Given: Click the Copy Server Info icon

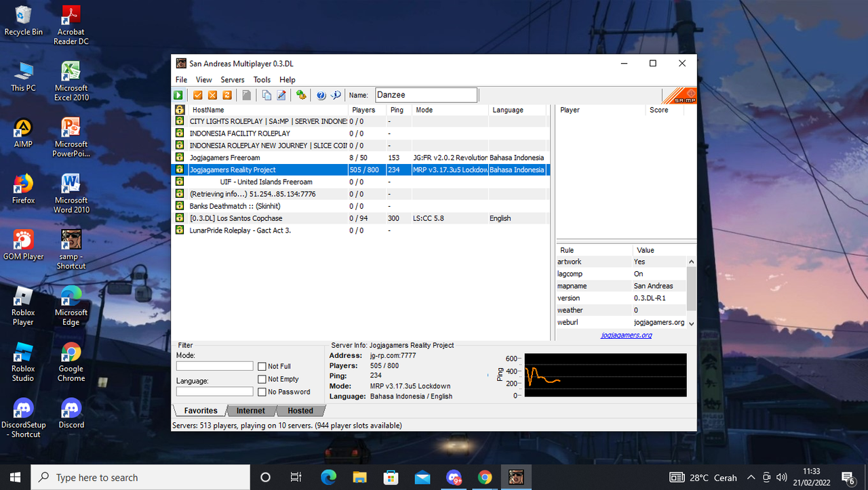Looking at the screenshot, I should 267,96.
